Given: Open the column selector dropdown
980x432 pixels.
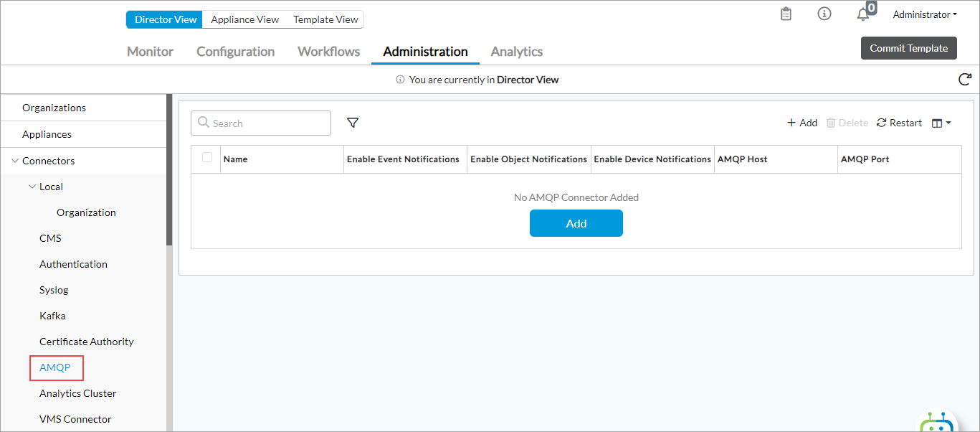Looking at the screenshot, I should pyautogui.click(x=941, y=123).
